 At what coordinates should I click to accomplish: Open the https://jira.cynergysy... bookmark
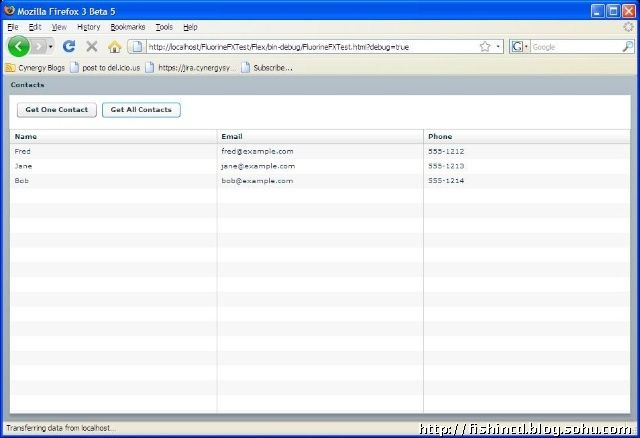pyautogui.click(x=191, y=68)
